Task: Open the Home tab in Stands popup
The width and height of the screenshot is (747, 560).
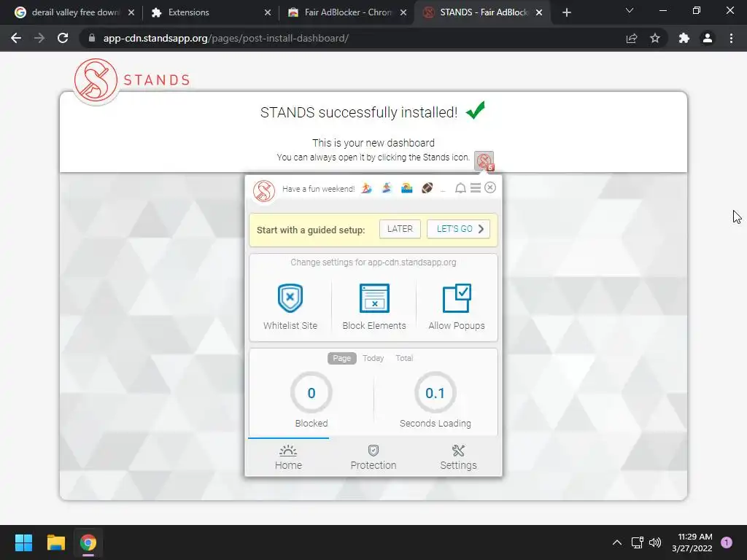Action: tap(288, 457)
